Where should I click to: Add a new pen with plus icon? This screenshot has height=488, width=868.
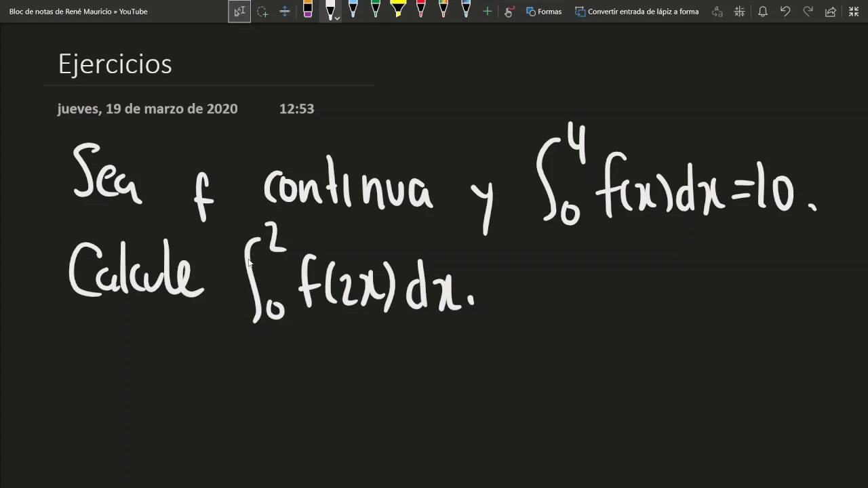(487, 12)
